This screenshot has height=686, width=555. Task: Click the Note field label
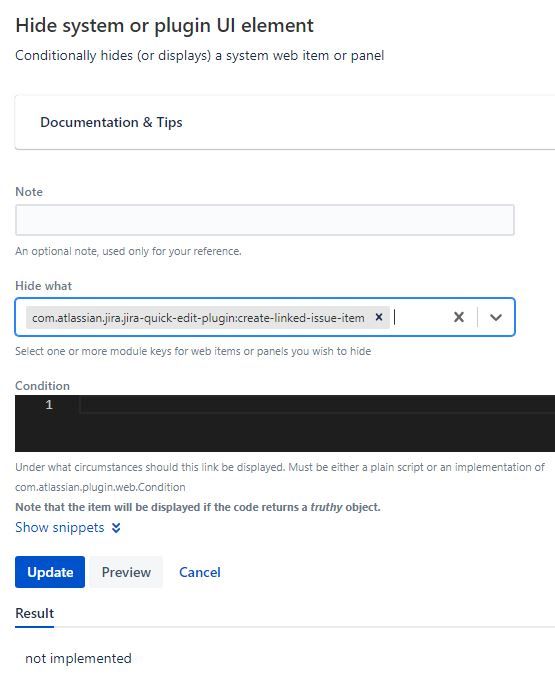click(x=29, y=192)
